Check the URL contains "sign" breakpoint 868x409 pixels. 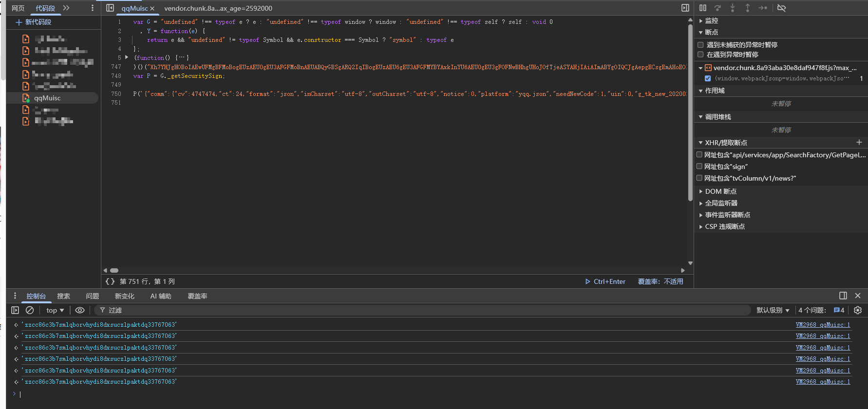point(699,167)
